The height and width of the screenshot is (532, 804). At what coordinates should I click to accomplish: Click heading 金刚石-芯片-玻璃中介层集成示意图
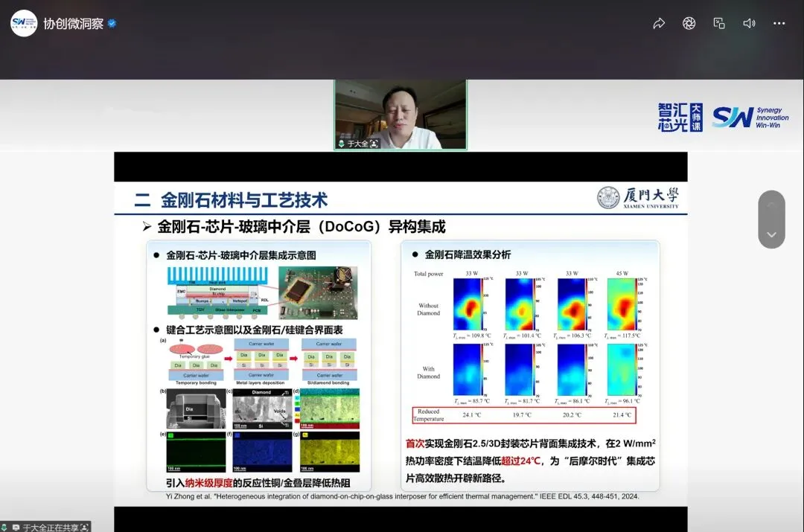[x=241, y=255]
